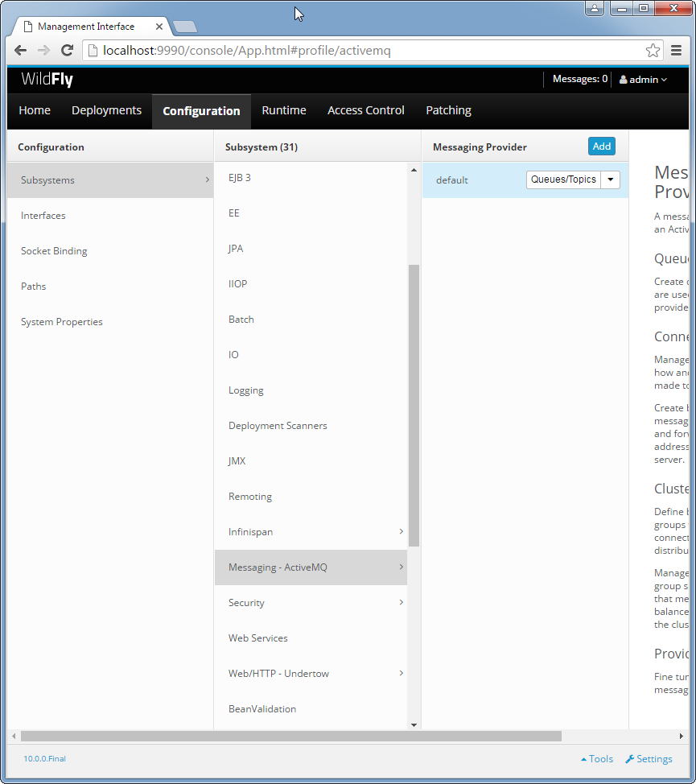Screen dimensions: 696x784
Task: Open the Tools footer menu
Action: (x=596, y=759)
